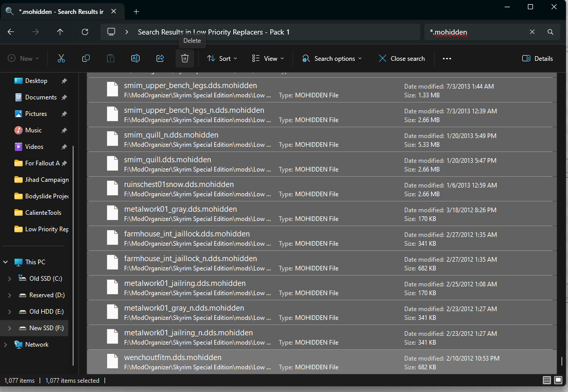Open Desktop in the navigation pane
This screenshot has height=392, width=568.
(36, 81)
